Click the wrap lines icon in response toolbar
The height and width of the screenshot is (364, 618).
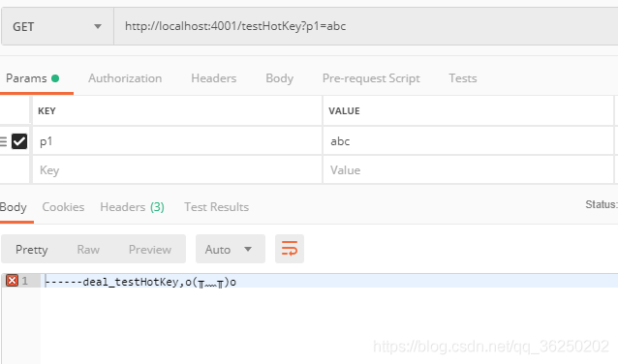290,249
